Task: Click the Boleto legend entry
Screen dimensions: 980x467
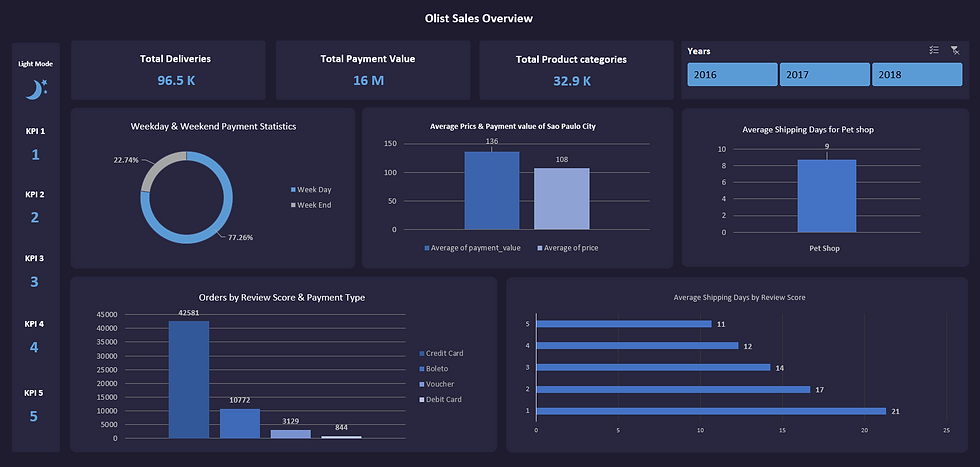Action: [433, 369]
